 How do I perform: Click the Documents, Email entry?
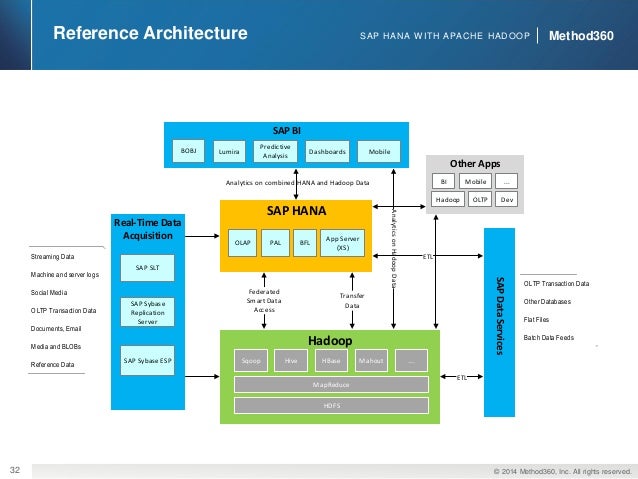point(56,328)
